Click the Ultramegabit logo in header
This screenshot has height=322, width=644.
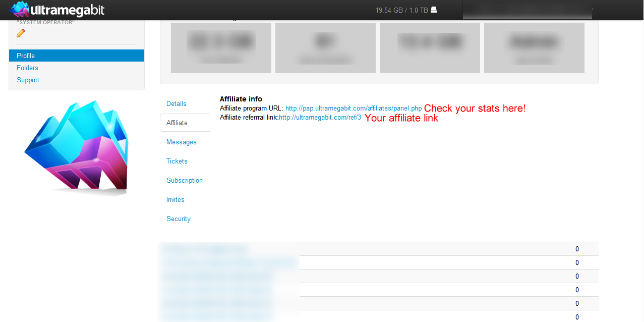[57, 10]
